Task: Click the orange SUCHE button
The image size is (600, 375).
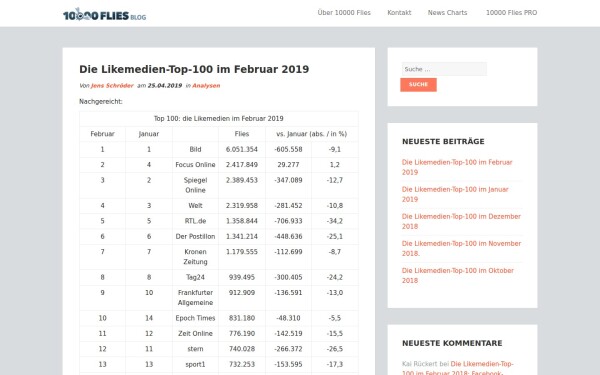Action: (x=418, y=85)
